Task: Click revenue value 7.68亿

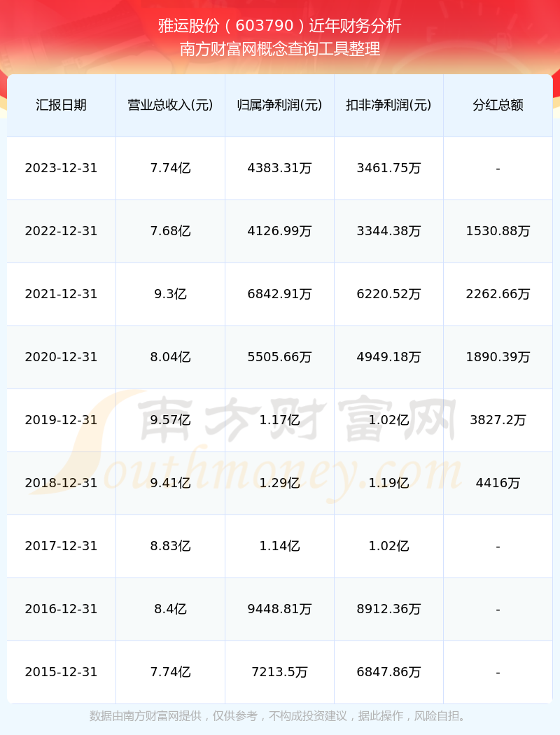Action: [x=171, y=231]
